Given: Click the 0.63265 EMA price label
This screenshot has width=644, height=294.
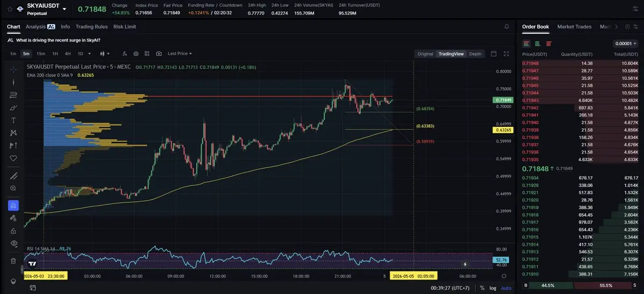Looking at the screenshot, I should point(502,130).
